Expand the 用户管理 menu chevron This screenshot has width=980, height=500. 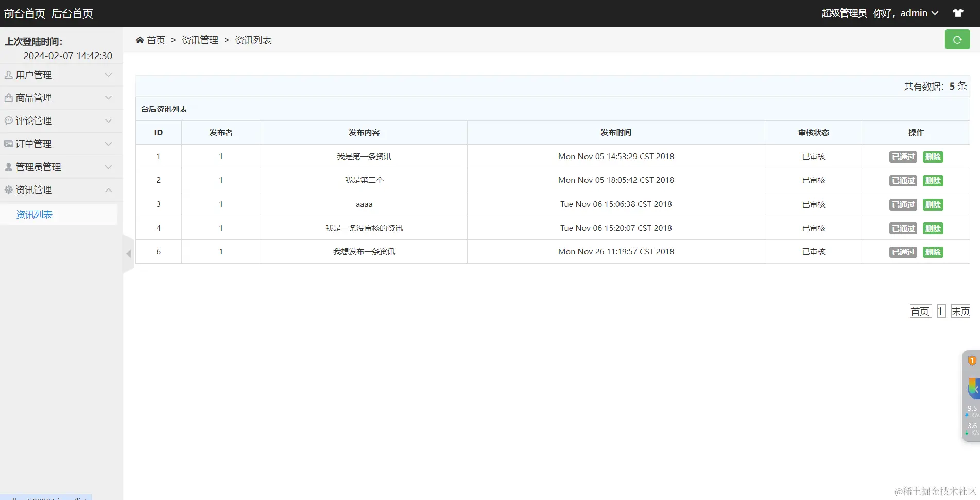click(x=108, y=75)
